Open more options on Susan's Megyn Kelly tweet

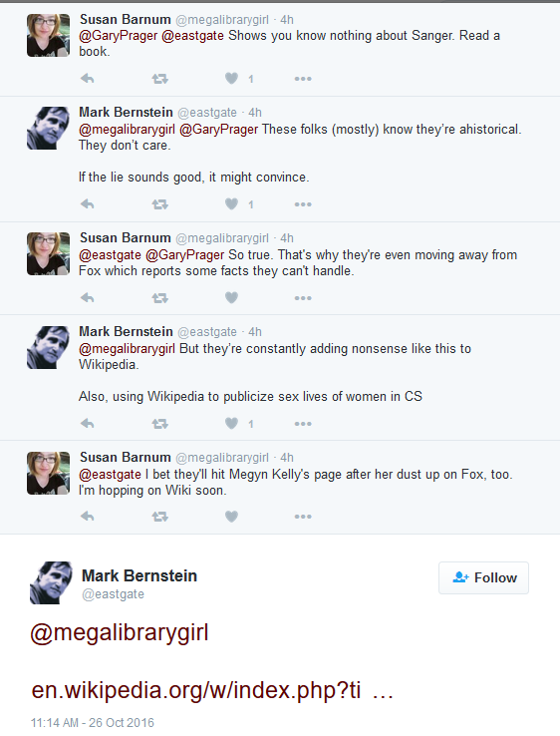[303, 517]
